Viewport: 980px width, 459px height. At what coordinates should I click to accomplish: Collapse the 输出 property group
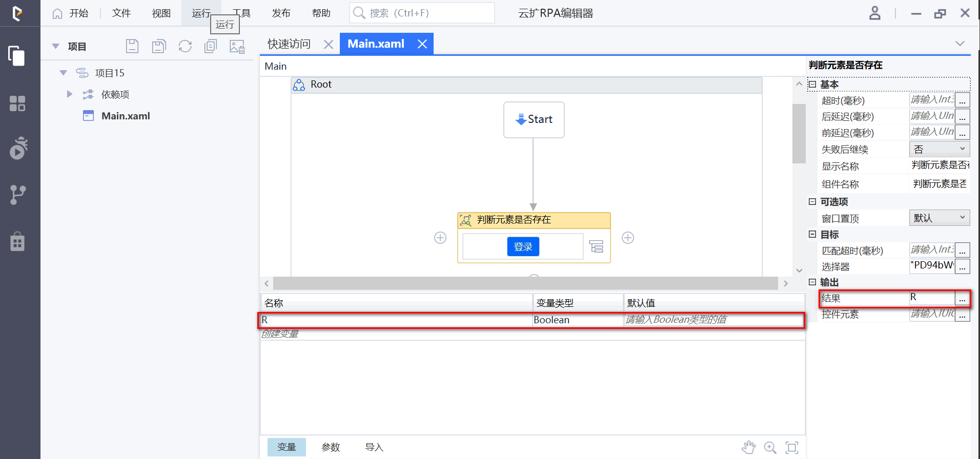coord(812,282)
